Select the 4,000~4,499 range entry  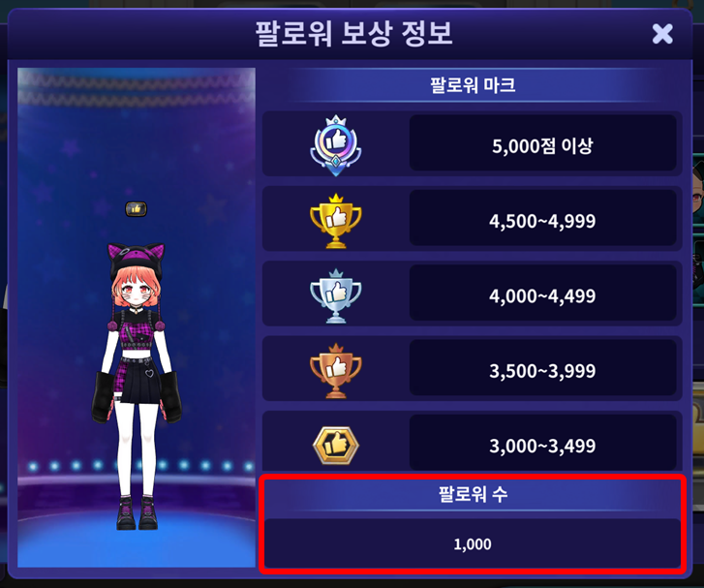pos(543,293)
